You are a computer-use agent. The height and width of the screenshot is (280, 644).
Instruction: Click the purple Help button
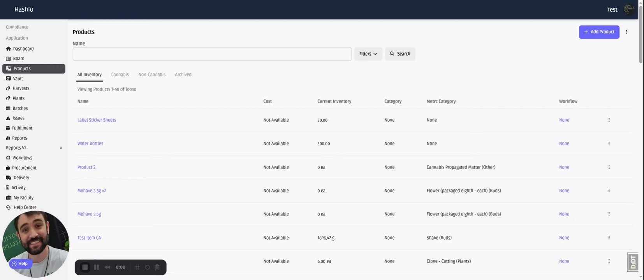tap(20, 264)
